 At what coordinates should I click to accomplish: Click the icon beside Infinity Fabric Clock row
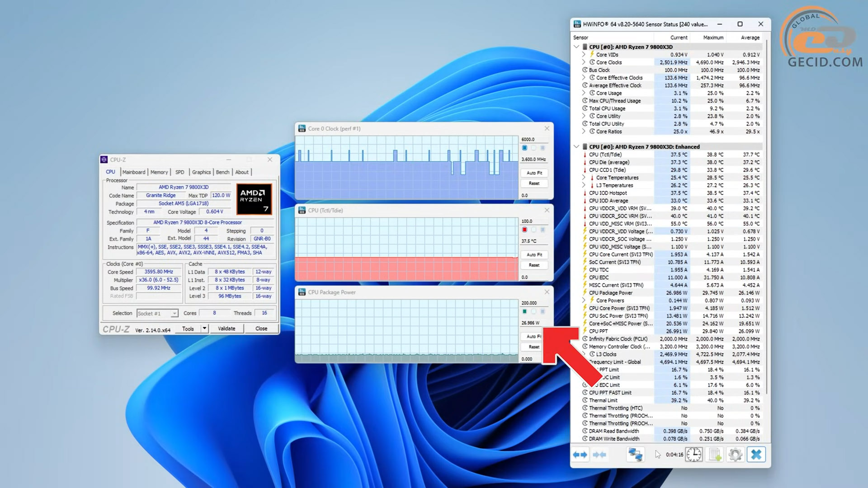pos(585,339)
